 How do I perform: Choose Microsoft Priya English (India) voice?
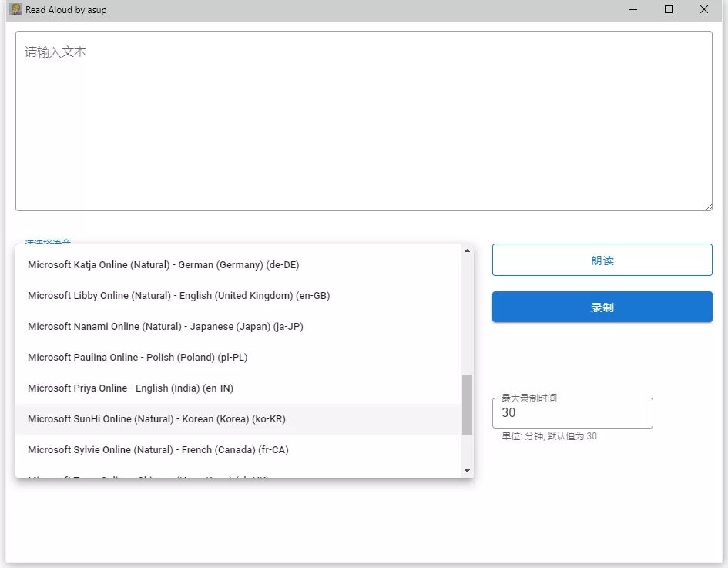(238, 388)
